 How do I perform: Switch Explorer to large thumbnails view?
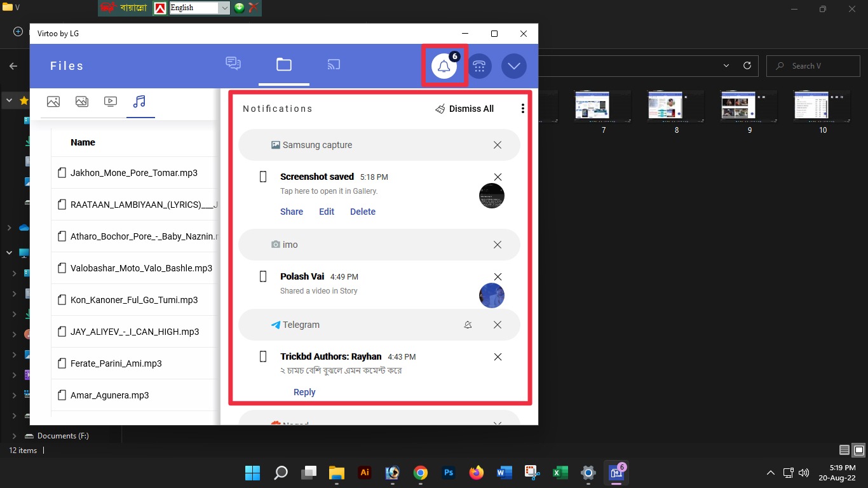pos(858,450)
